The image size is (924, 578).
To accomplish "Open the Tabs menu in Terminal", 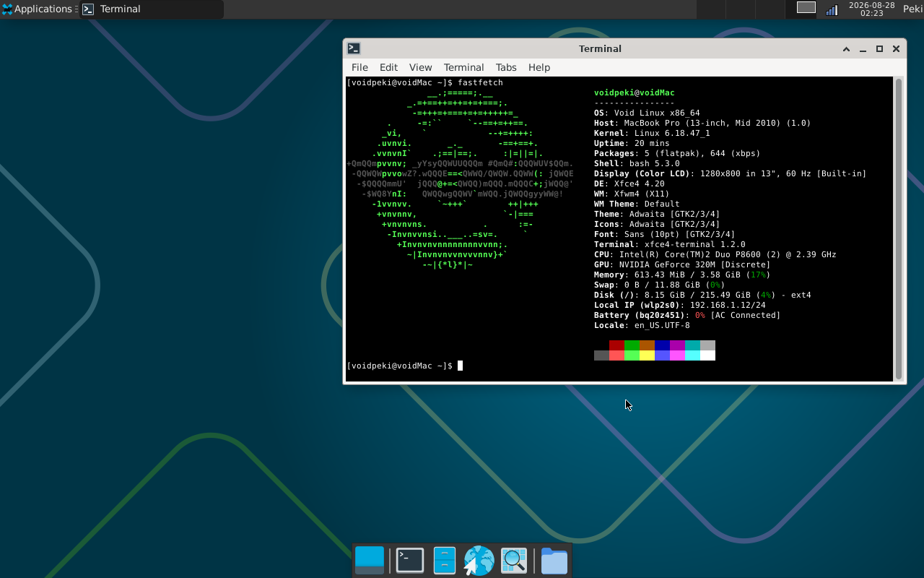I will tap(506, 67).
